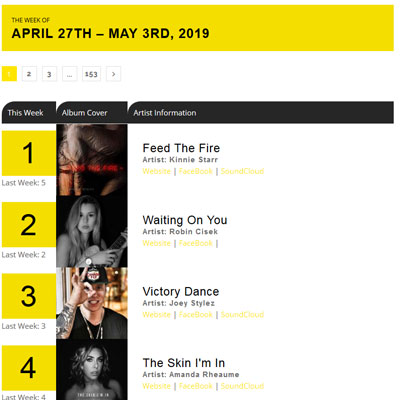Select current page 1 button
This screenshot has width=400, height=400.
click(x=9, y=74)
